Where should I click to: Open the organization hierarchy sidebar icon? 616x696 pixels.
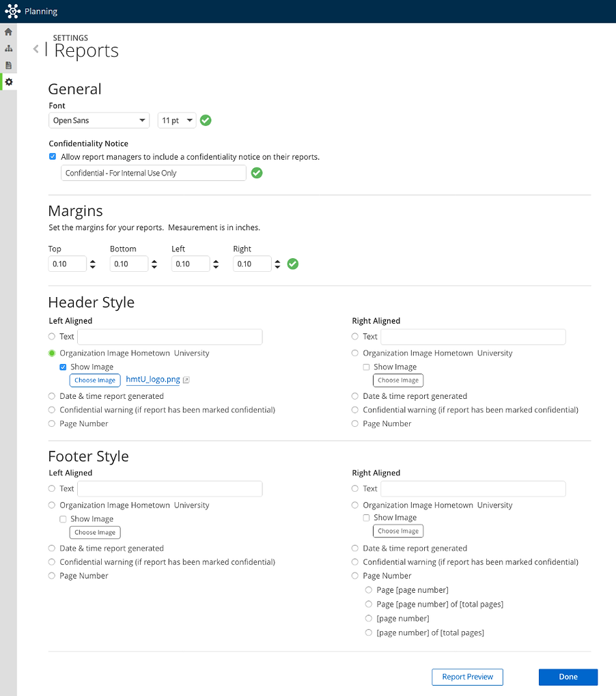[x=8, y=48]
